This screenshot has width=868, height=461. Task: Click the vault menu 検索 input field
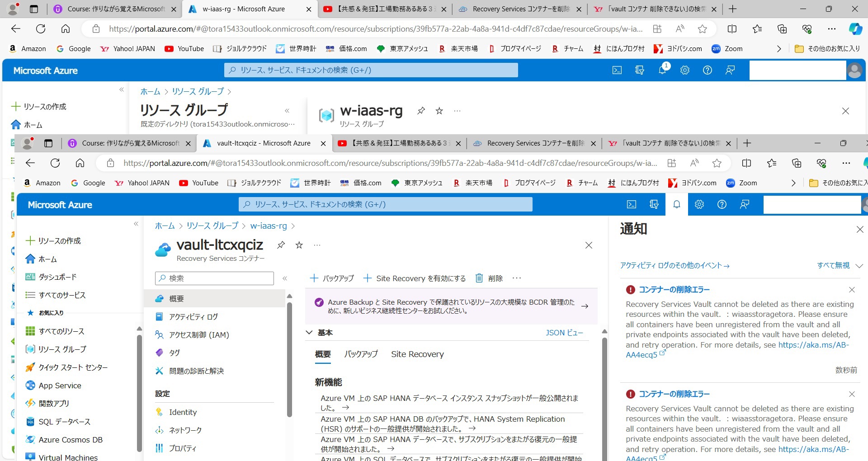(214, 278)
